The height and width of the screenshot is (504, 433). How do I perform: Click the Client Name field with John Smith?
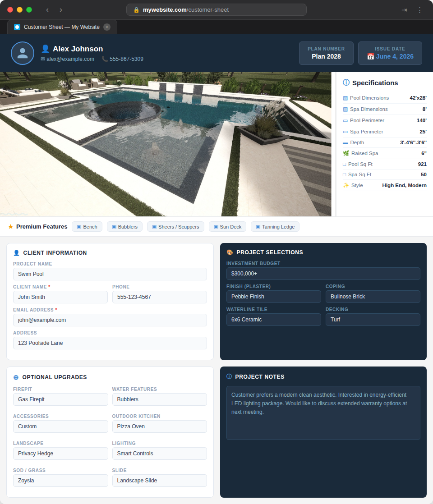tap(60, 297)
